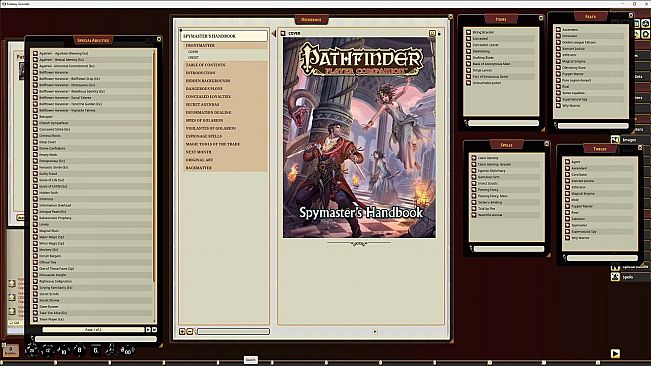Select the Passing Fancy, Mass spell row
This screenshot has width=651, height=366.
(x=506, y=196)
